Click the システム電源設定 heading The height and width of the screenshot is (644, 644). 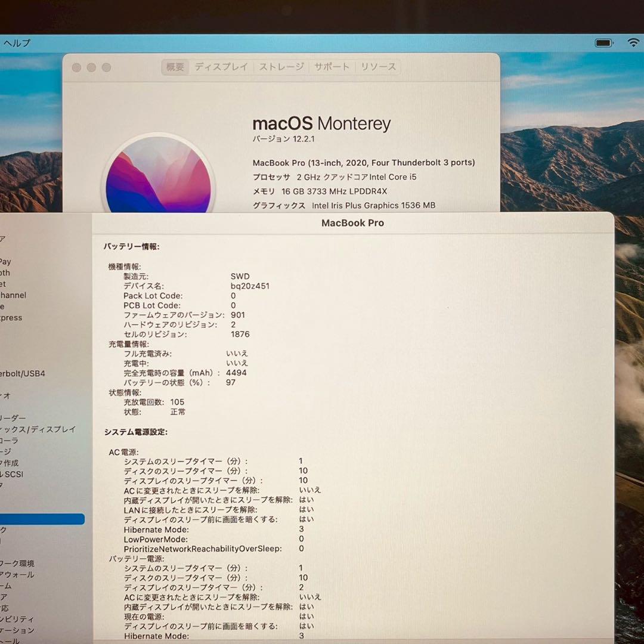(135, 432)
